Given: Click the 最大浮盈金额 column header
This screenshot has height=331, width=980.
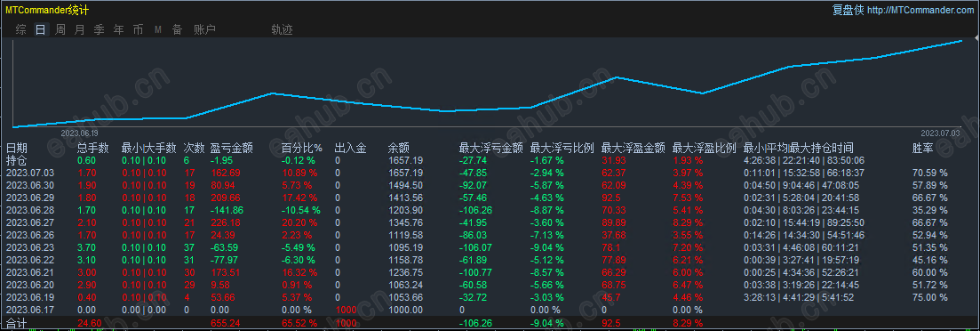Looking at the screenshot, I should click(x=633, y=149).
